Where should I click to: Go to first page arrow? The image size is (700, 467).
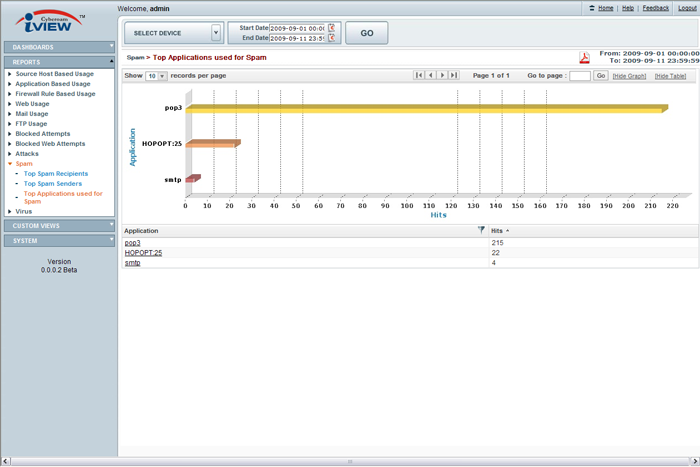[419, 75]
